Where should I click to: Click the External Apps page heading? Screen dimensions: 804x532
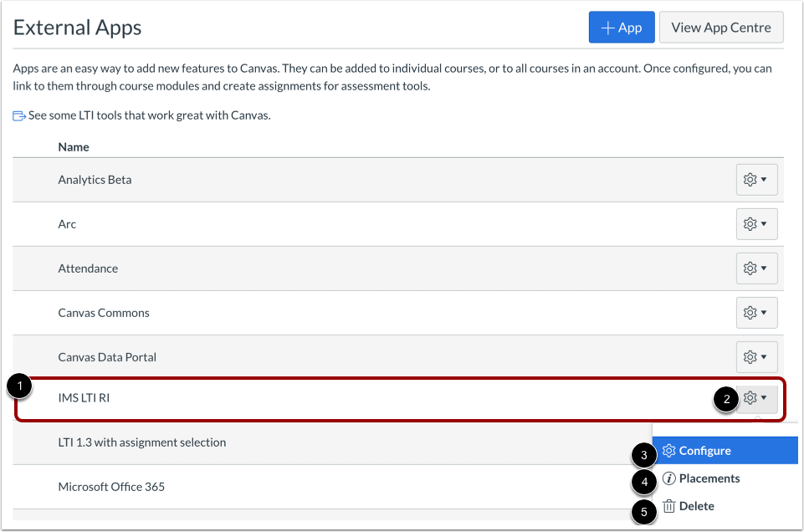pyautogui.click(x=77, y=28)
